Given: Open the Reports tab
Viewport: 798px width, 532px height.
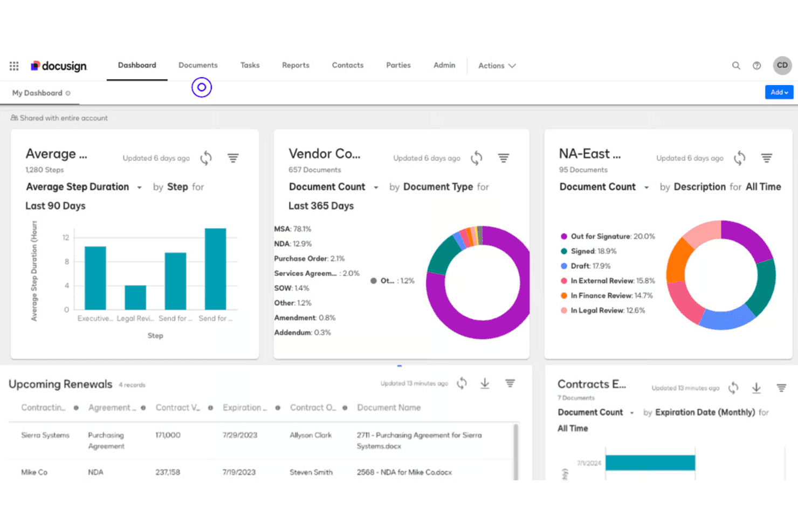Looking at the screenshot, I should [295, 65].
